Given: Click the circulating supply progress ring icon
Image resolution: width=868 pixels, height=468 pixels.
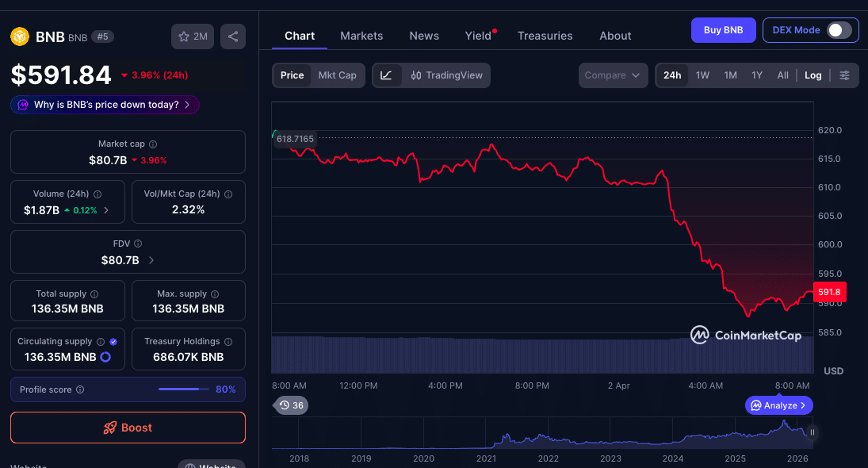Looking at the screenshot, I should [105, 357].
